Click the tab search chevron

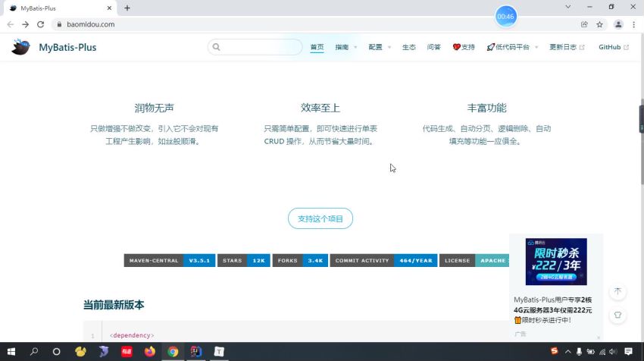(x=568, y=7)
